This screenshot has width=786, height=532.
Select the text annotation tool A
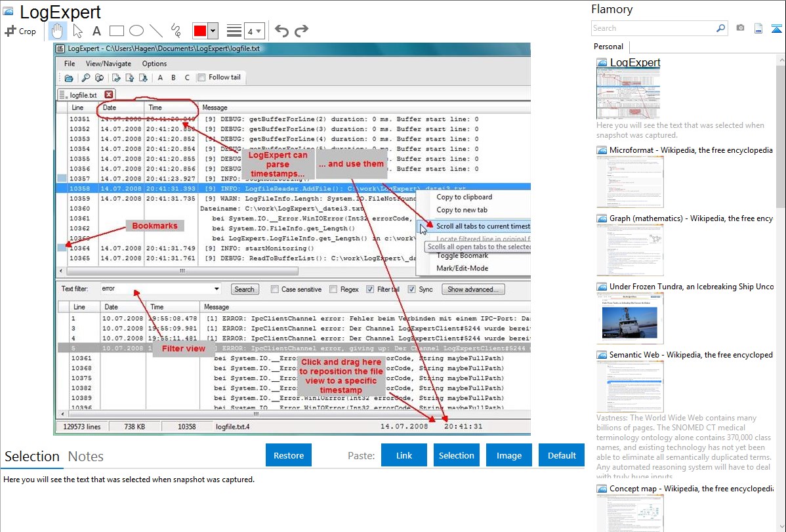[x=96, y=31]
